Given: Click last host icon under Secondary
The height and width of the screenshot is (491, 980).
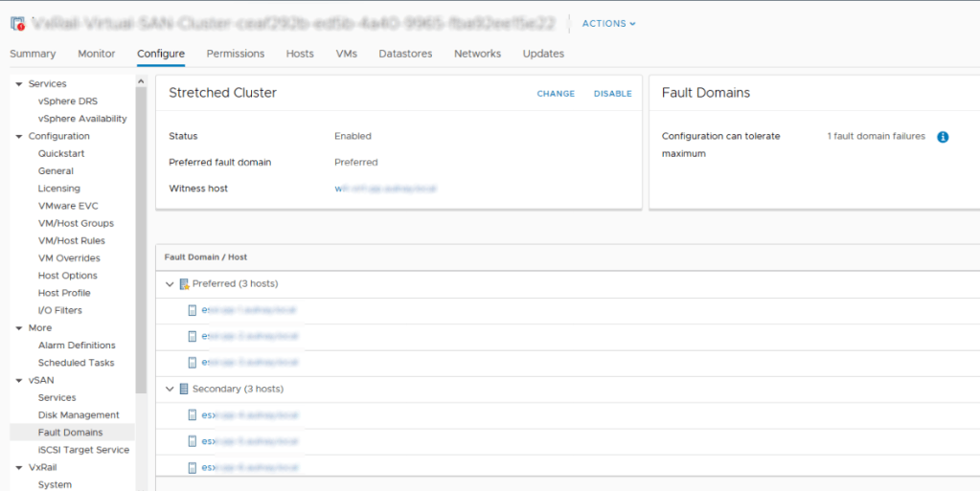Looking at the screenshot, I should tap(193, 468).
